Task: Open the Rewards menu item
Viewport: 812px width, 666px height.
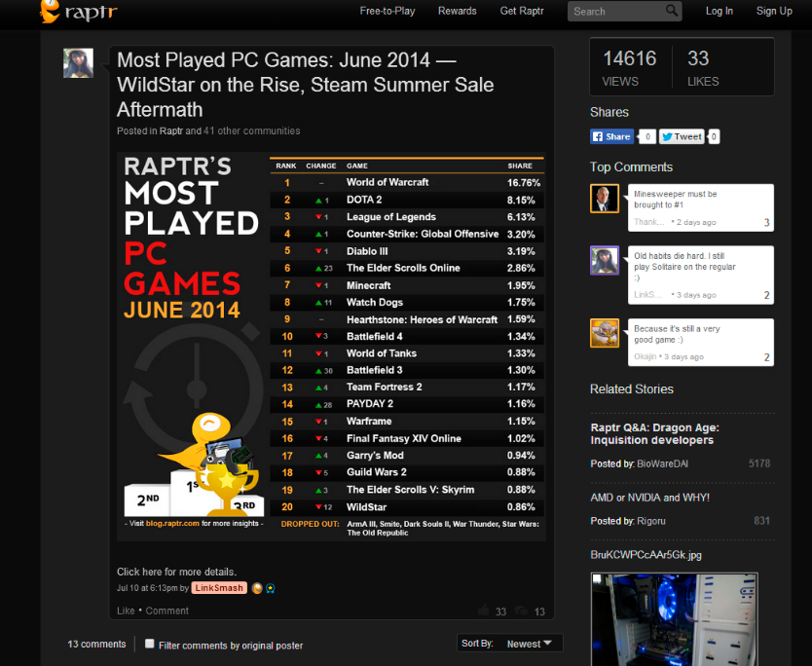Action: (x=458, y=11)
